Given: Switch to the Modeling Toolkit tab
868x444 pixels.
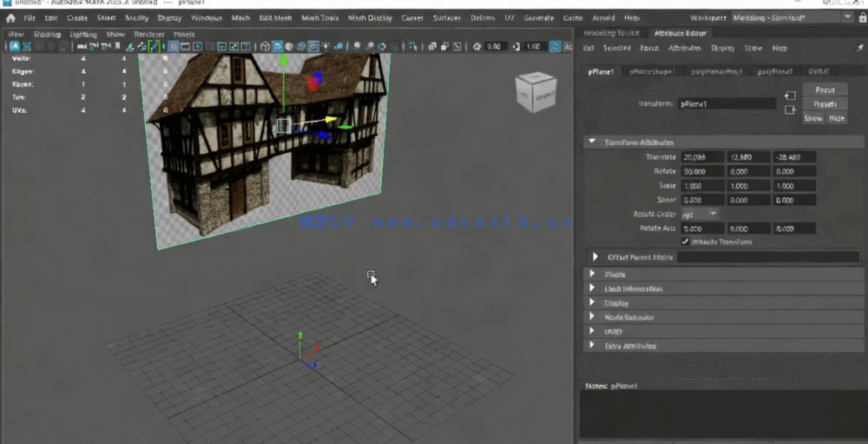Looking at the screenshot, I should point(611,33).
